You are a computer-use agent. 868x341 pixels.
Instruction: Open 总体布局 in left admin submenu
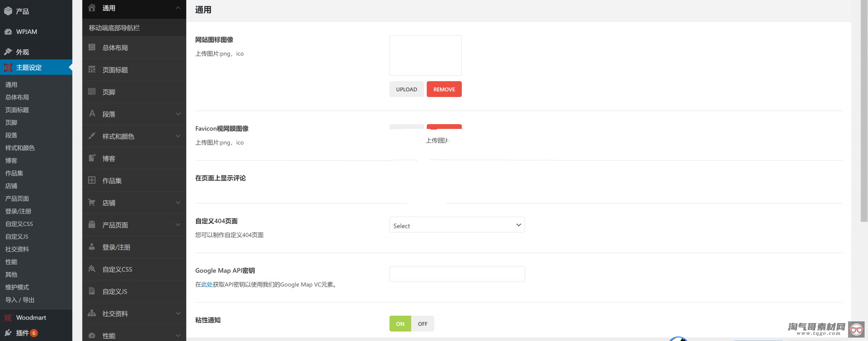pyautogui.click(x=17, y=97)
